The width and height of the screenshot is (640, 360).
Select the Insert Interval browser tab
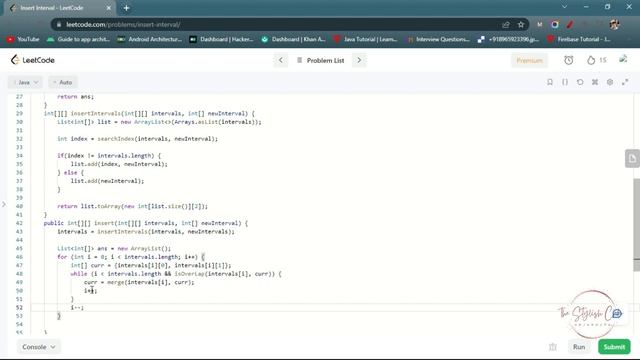point(59,8)
